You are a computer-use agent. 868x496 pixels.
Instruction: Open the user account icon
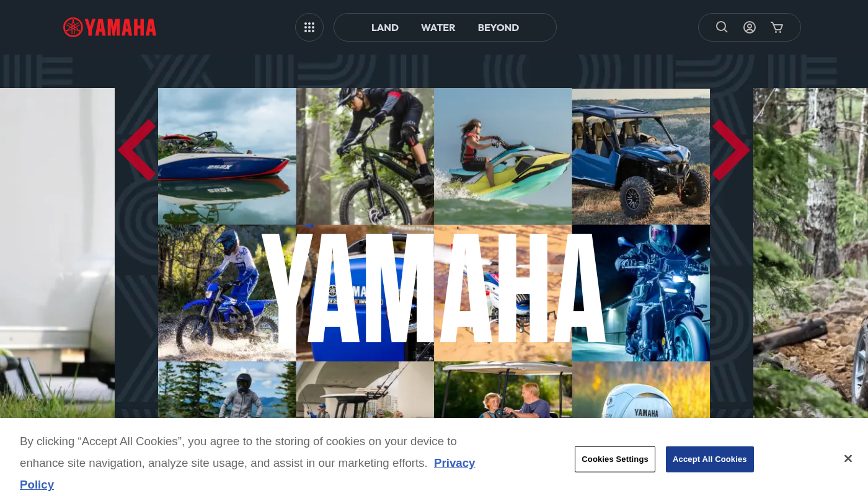click(x=750, y=27)
